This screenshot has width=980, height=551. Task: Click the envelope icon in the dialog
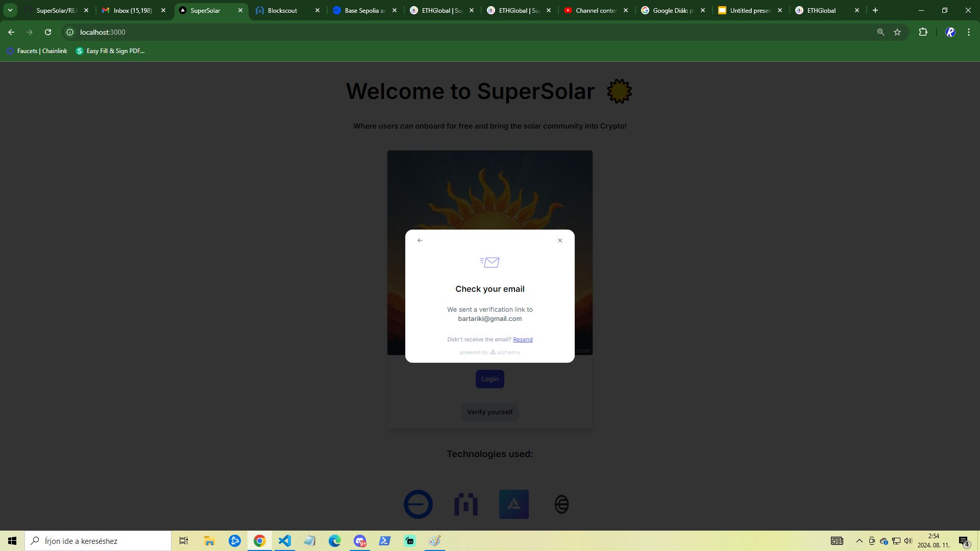point(490,262)
